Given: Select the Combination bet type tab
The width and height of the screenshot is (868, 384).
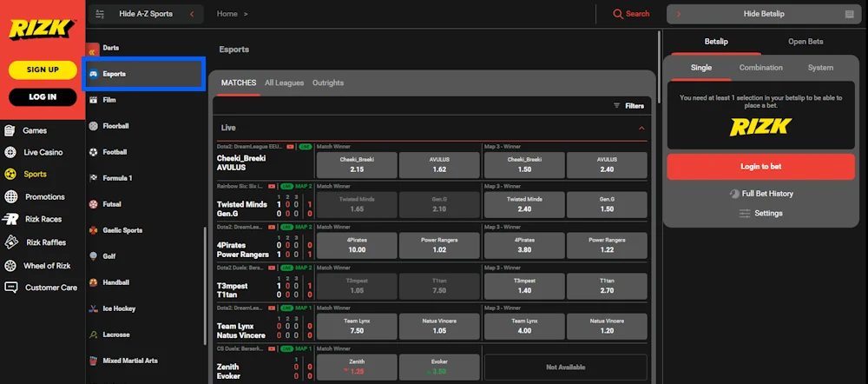Looking at the screenshot, I should click(760, 68).
